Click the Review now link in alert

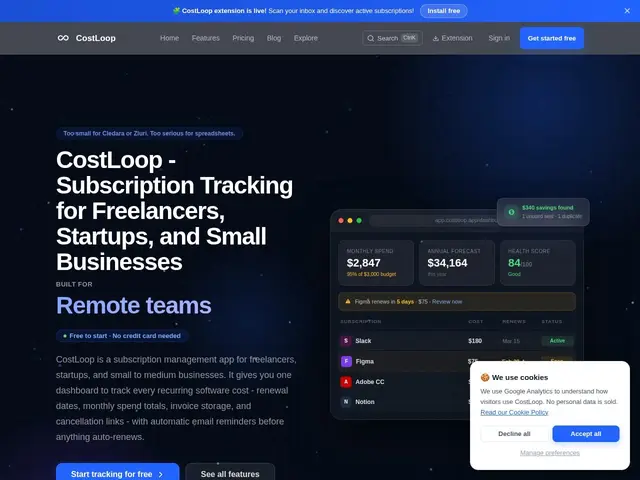(447, 302)
